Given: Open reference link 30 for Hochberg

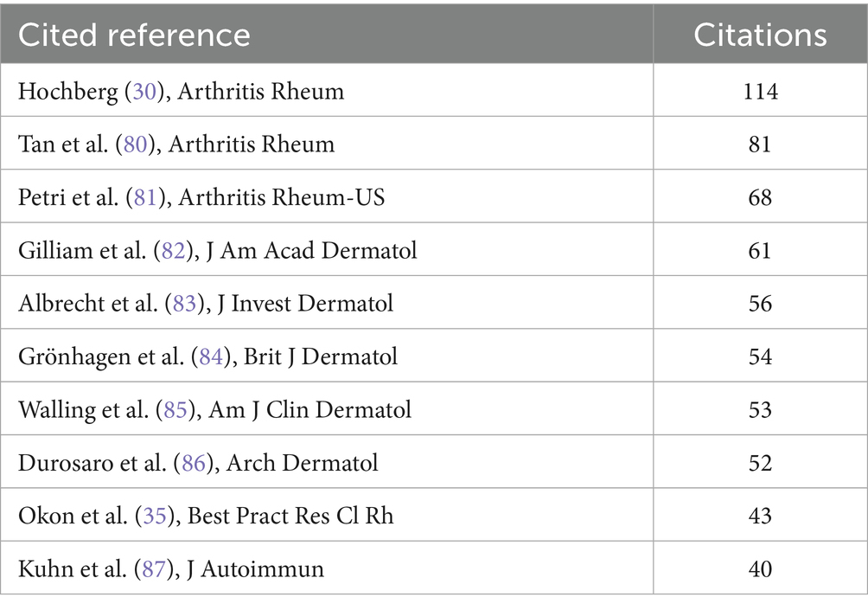Looking at the screenshot, I should tap(144, 91).
